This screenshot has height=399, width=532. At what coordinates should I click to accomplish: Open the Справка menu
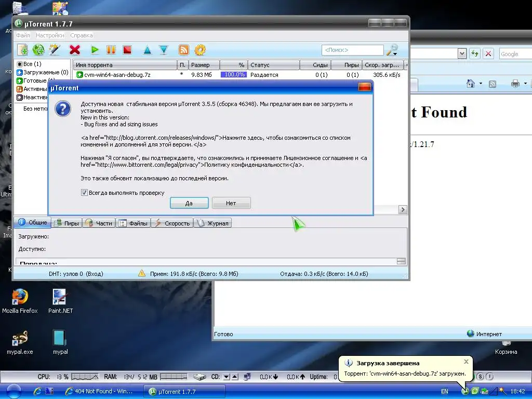click(x=82, y=35)
